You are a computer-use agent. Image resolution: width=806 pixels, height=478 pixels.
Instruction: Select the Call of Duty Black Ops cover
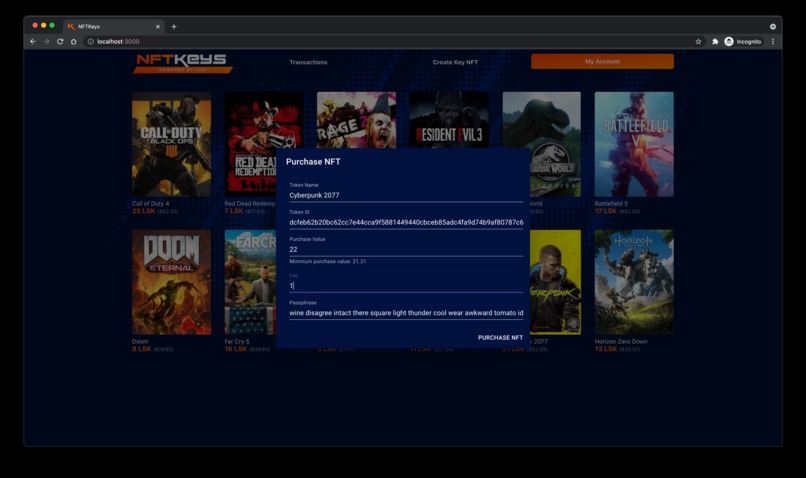click(x=171, y=144)
